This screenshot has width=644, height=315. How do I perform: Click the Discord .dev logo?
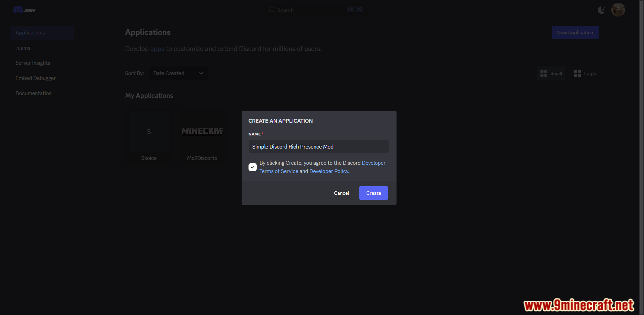pyautogui.click(x=24, y=10)
